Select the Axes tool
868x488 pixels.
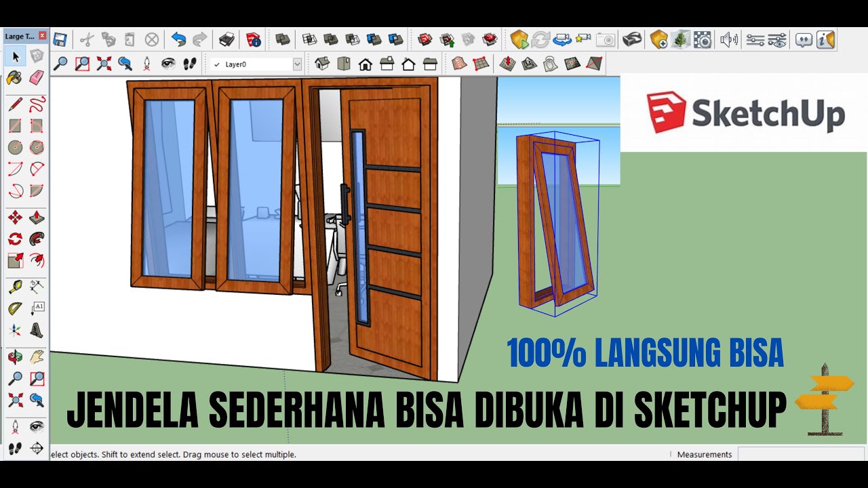[x=15, y=331]
